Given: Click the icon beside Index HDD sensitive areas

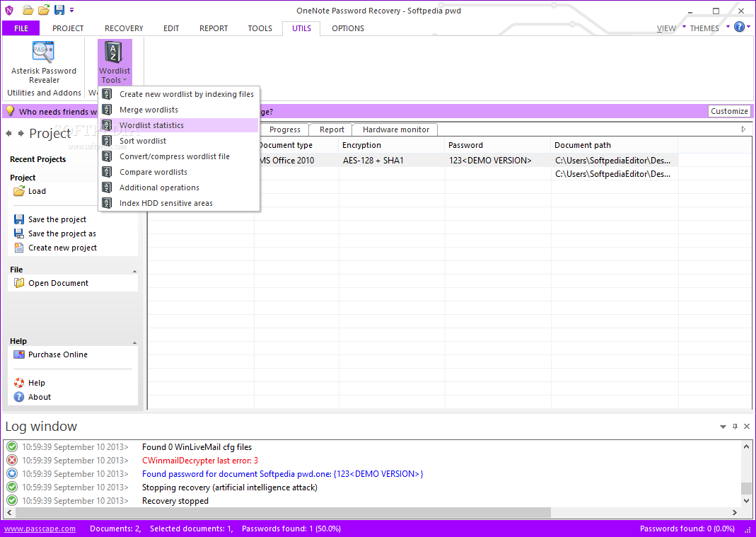Looking at the screenshot, I should pos(107,203).
